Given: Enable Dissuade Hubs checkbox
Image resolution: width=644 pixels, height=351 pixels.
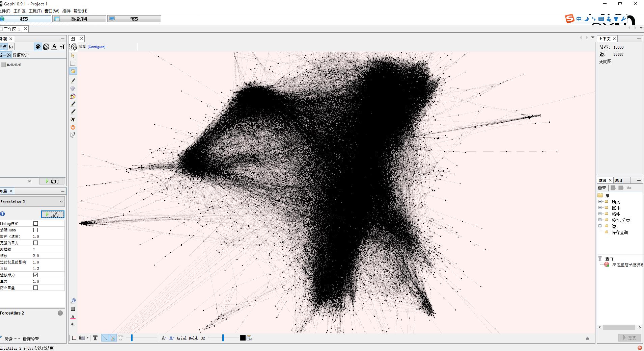Looking at the screenshot, I should pyautogui.click(x=35, y=230).
